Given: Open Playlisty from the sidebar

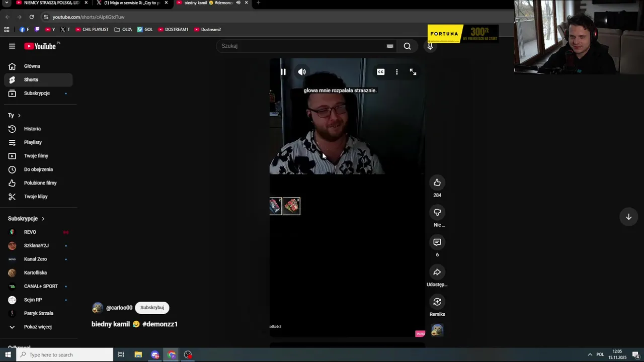Looking at the screenshot, I should point(38,142).
